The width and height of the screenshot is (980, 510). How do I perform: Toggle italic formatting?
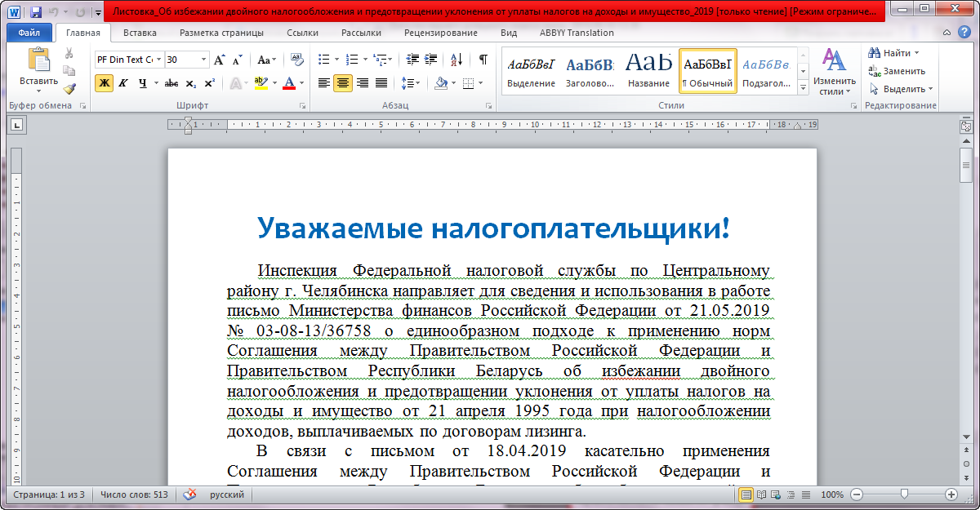123,83
